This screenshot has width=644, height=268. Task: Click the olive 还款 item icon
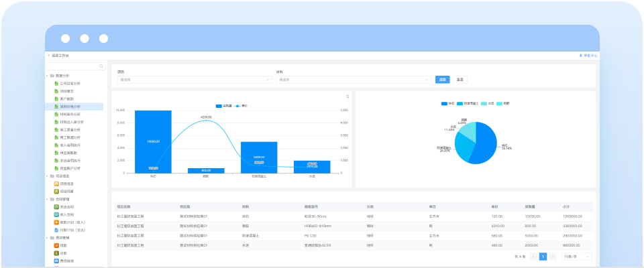(56, 253)
